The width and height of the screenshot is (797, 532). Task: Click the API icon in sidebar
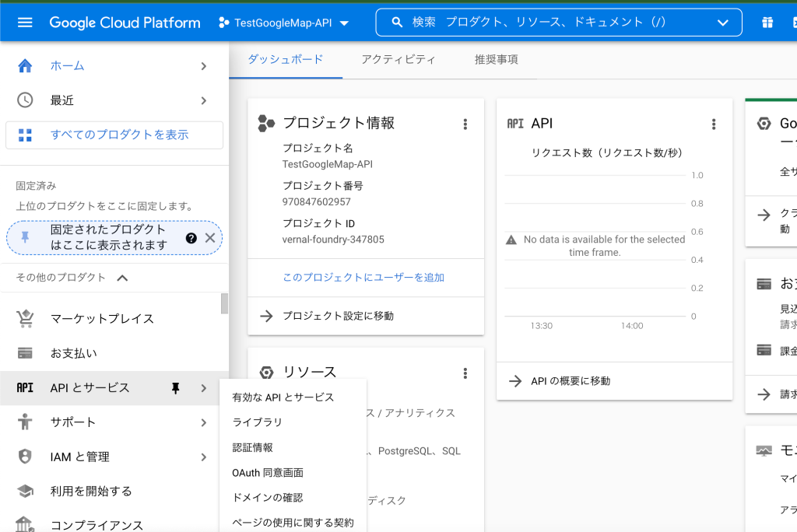pyautogui.click(x=25, y=387)
